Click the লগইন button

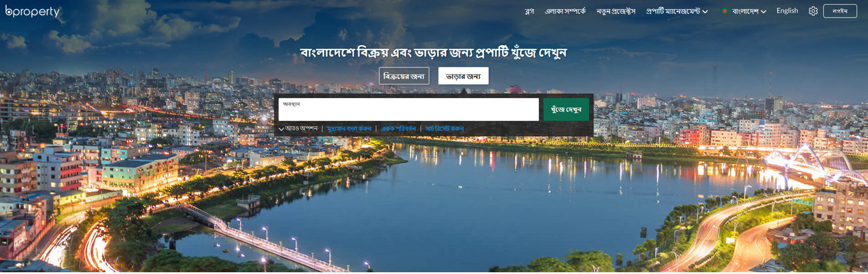[840, 11]
